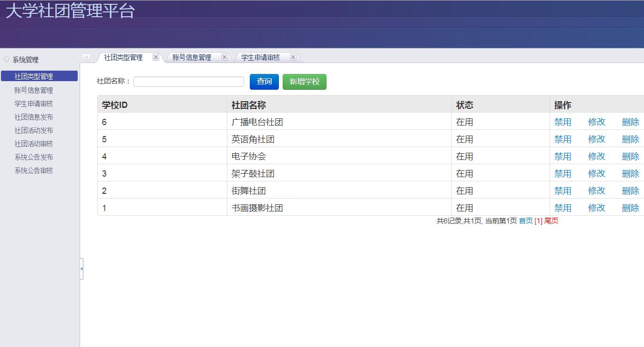This screenshot has width=644, height=347.
Task: Go to 尾页 in pagination
Action: click(x=551, y=221)
